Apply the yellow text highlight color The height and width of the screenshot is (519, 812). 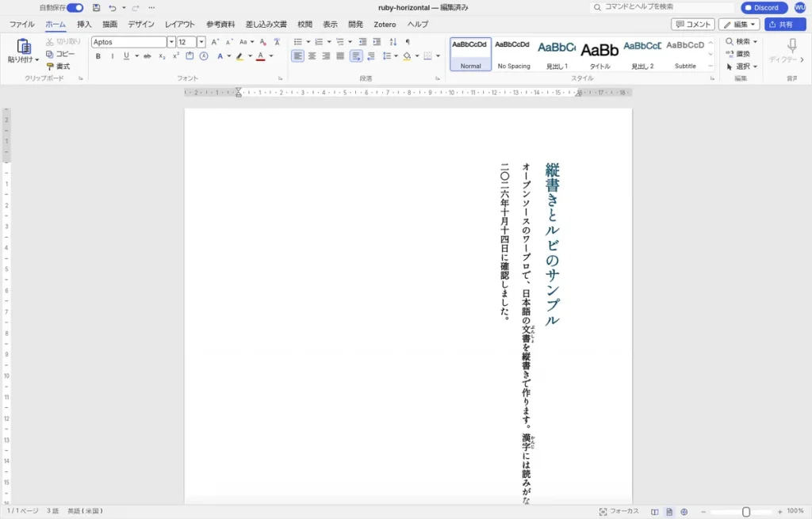[239, 56]
